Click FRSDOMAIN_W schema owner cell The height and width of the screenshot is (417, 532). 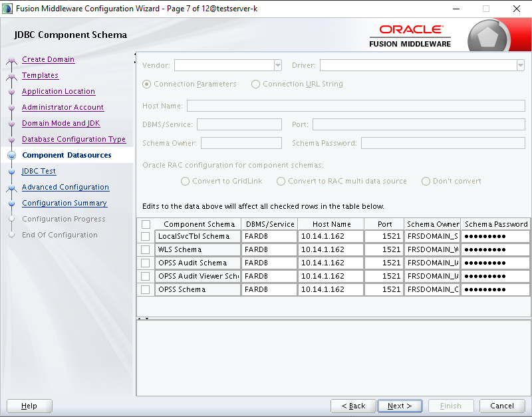pyautogui.click(x=433, y=249)
